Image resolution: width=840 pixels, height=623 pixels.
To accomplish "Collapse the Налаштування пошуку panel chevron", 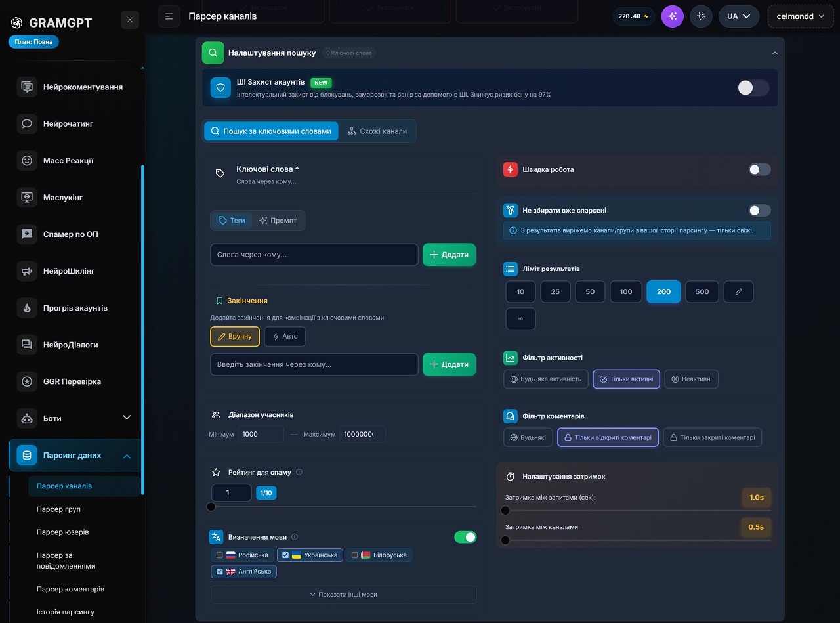I will coord(774,53).
